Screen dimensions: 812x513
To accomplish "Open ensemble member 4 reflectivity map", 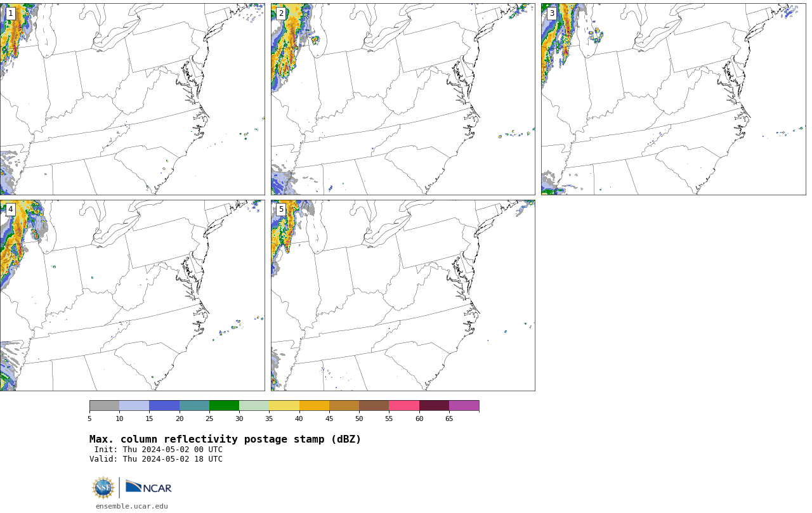I will pos(132,295).
